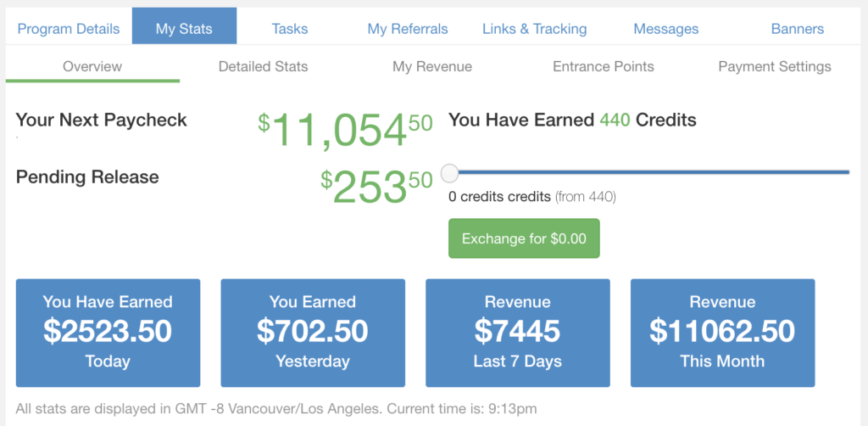This screenshot has width=868, height=426.
Task: Select the You Earned Yesterday card
Action: [x=313, y=333]
